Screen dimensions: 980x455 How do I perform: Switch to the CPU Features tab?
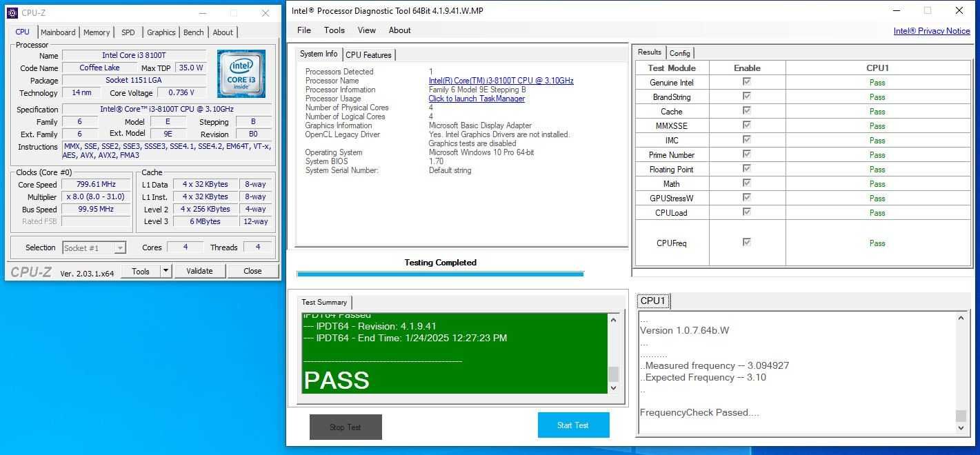(x=369, y=55)
